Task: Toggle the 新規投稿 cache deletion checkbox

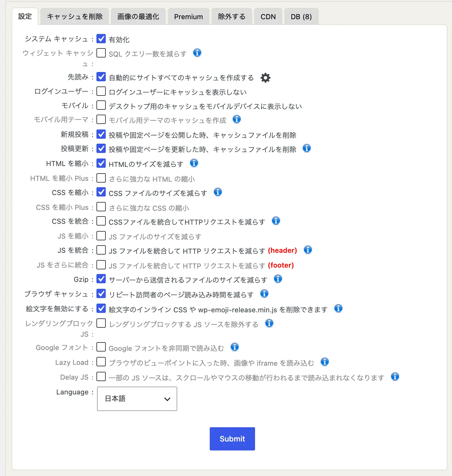Action: point(101,134)
